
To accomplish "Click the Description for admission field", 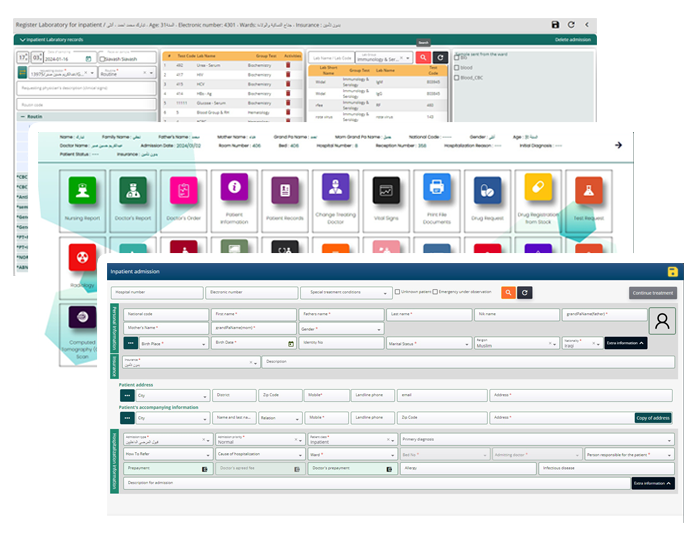I will pyautogui.click(x=377, y=483).
